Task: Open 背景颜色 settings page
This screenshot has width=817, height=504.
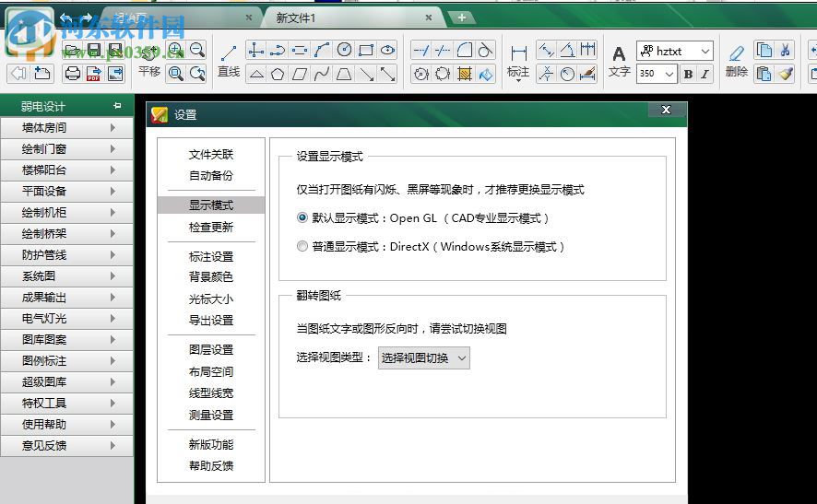Action: 211,277
